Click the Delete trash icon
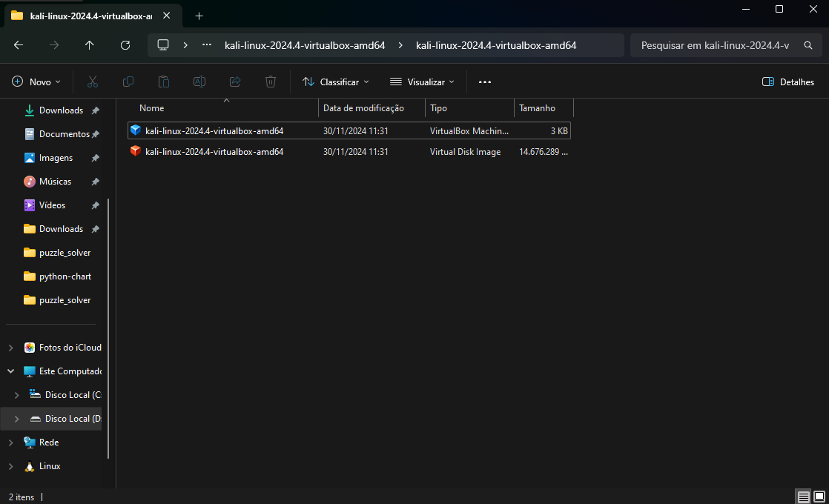 click(x=271, y=82)
